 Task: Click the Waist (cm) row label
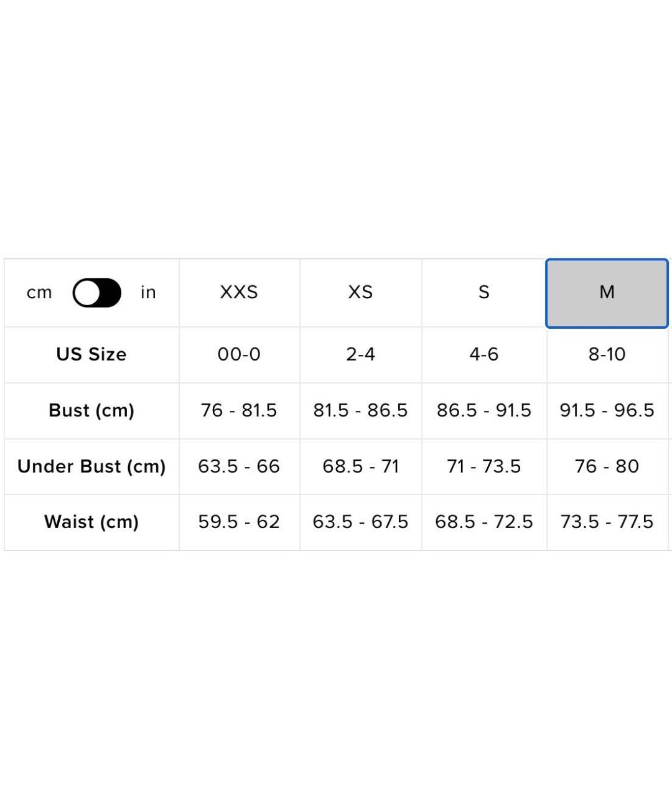[91, 522]
